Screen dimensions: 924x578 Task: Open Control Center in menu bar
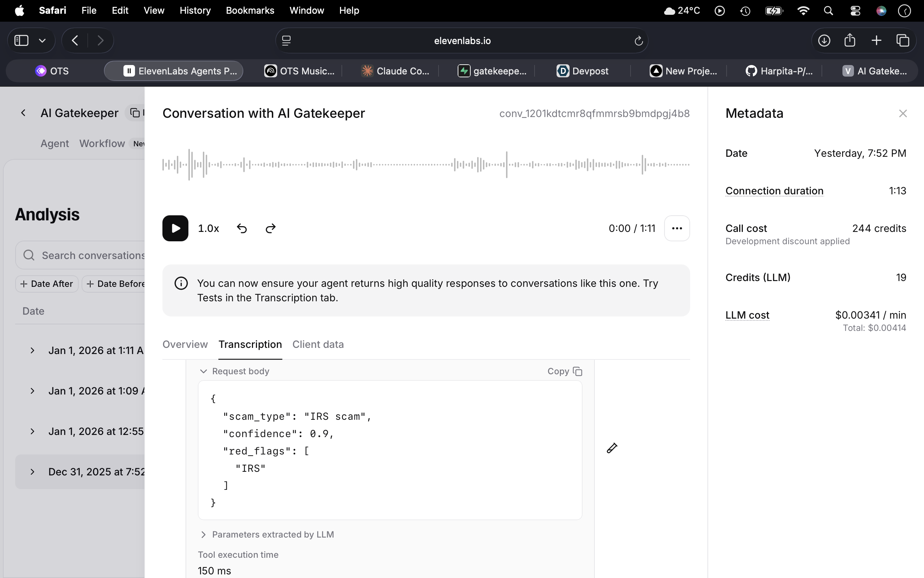pos(855,11)
